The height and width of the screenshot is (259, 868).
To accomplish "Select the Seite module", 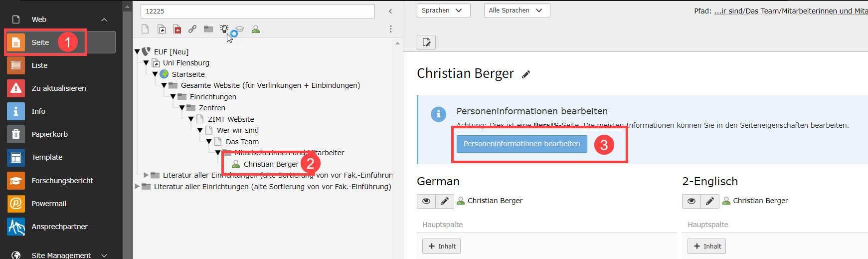I will pos(40,42).
